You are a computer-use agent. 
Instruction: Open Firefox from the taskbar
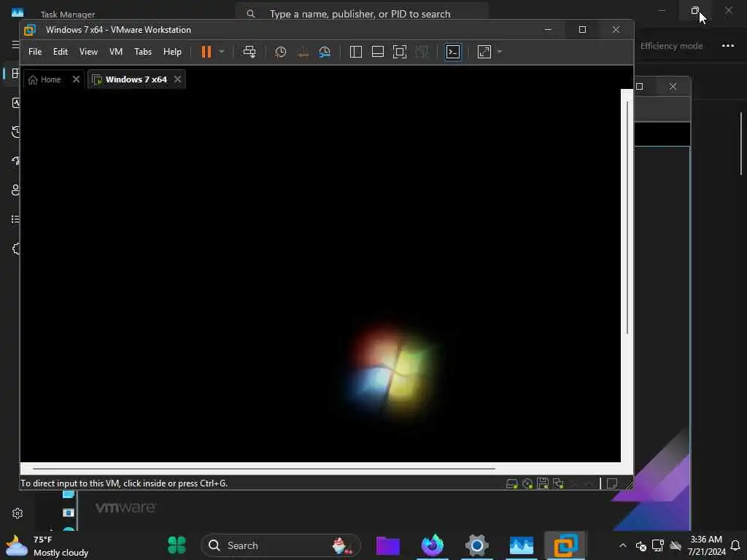(x=433, y=545)
